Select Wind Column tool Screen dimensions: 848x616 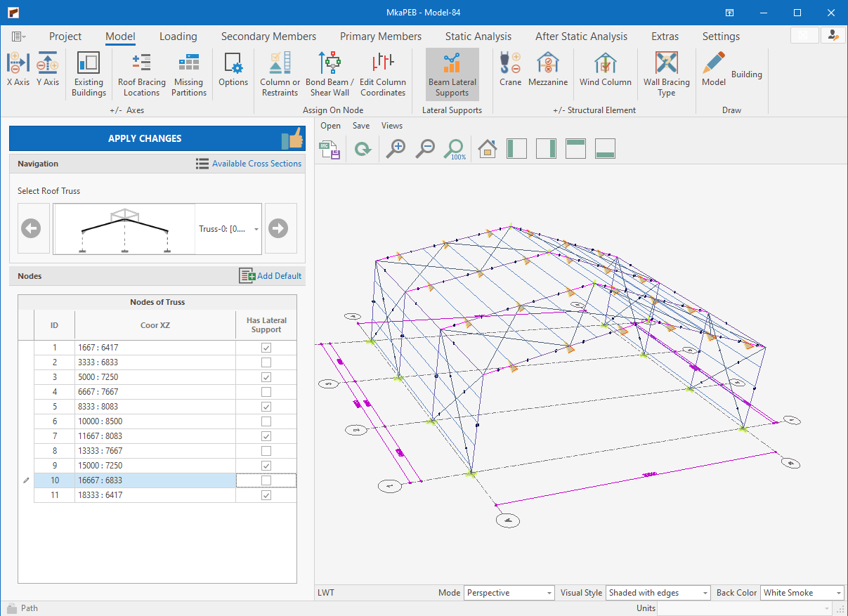click(x=605, y=70)
